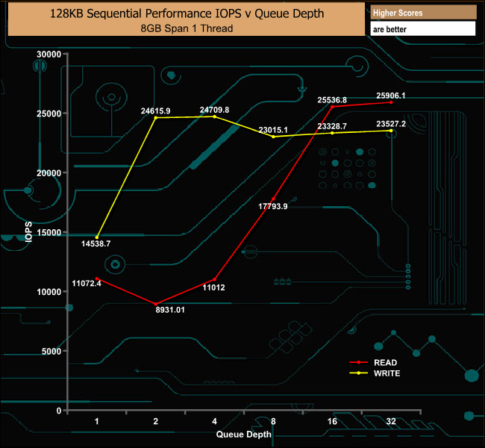This screenshot has height=448, width=485.
Task: Click the read data label 17793.9
Action: click(x=273, y=207)
